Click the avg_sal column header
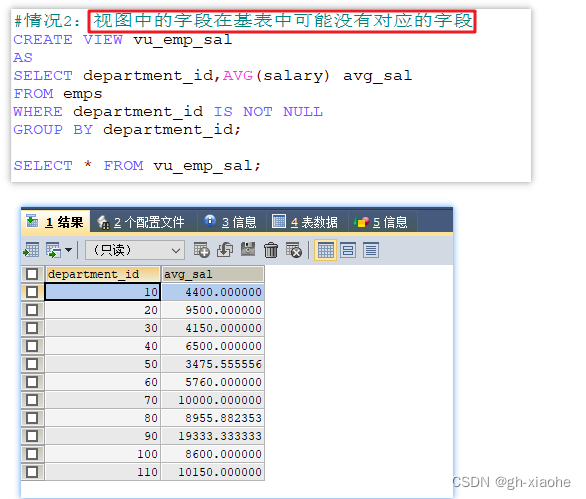This screenshot has width=586, height=499. pyautogui.click(x=213, y=274)
